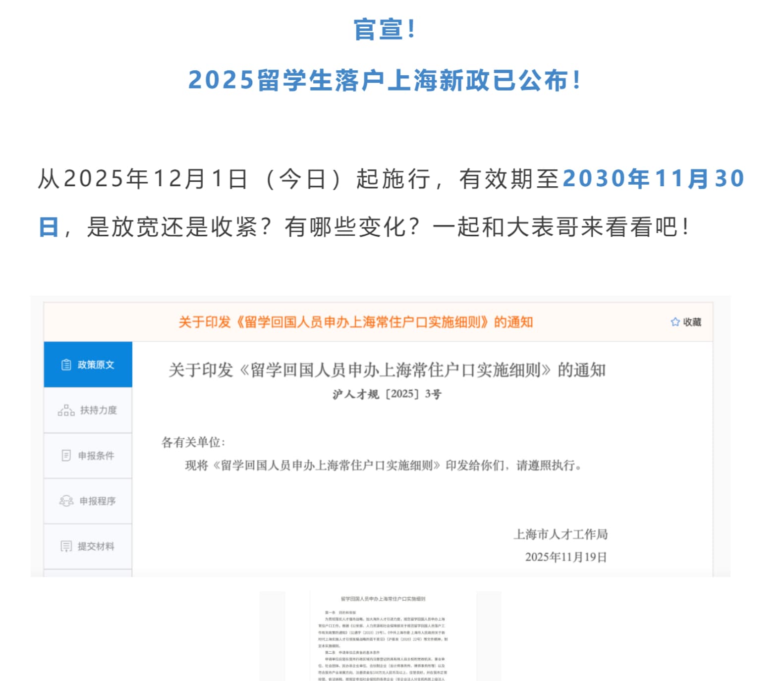The width and height of the screenshot is (784, 681).
Task: Open the 提交材料 tab label
Action: tap(96, 546)
